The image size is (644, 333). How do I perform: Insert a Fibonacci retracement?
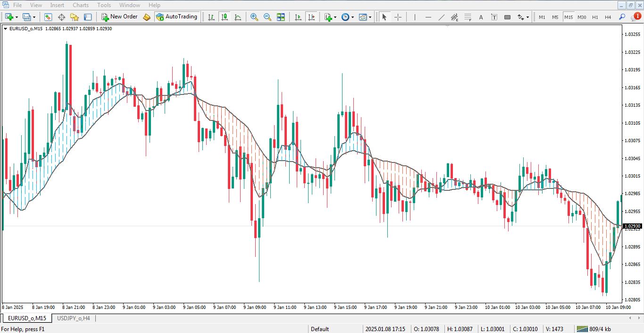[x=468, y=17]
